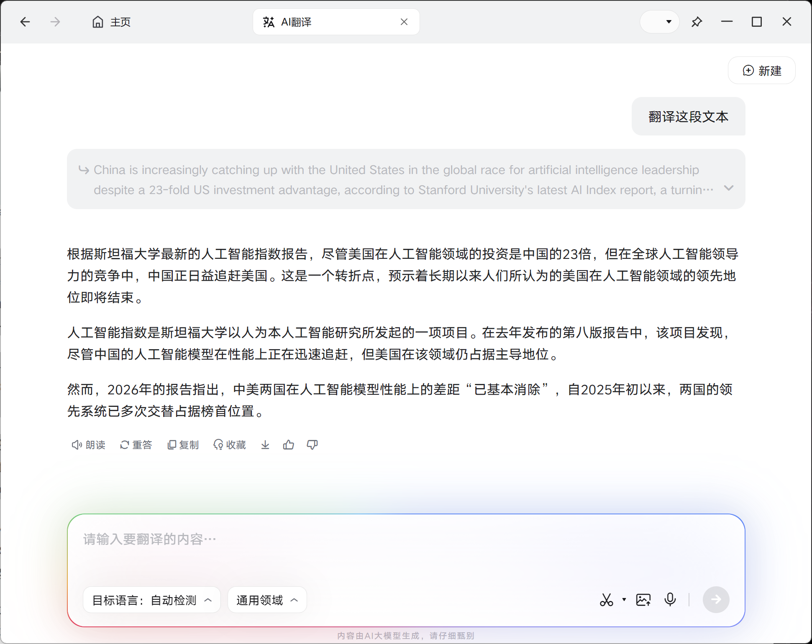Save translation using 收藏 button
This screenshot has height=644, width=812.
coord(230,445)
